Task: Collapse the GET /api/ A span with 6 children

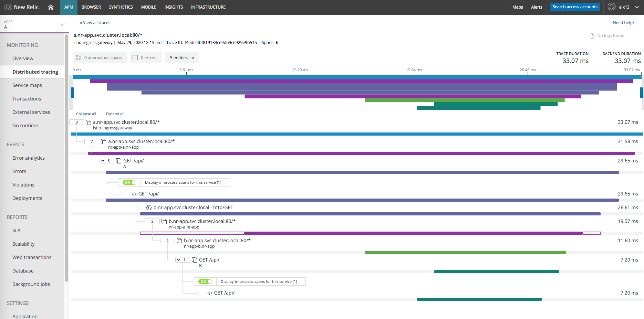Action: click(103, 161)
